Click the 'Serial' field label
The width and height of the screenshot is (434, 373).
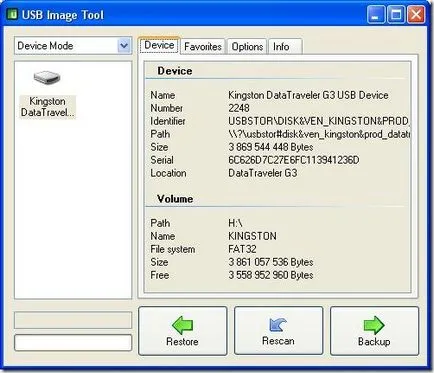pos(162,160)
